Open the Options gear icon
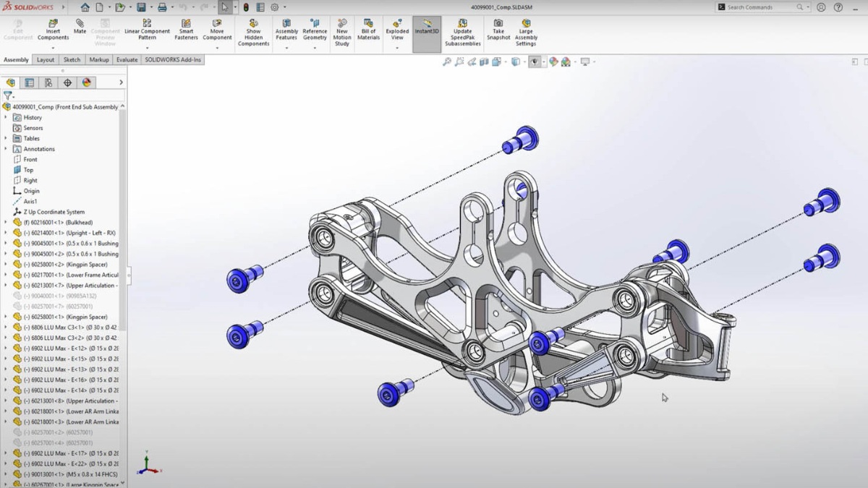Screen dimensions: 868x488 click(x=275, y=7)
